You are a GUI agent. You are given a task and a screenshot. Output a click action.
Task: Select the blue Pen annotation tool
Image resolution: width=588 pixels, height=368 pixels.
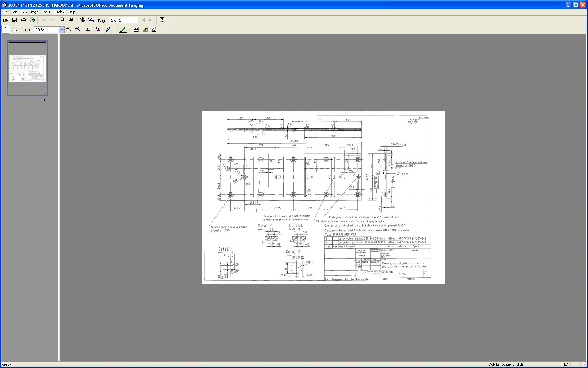(108, 29)
